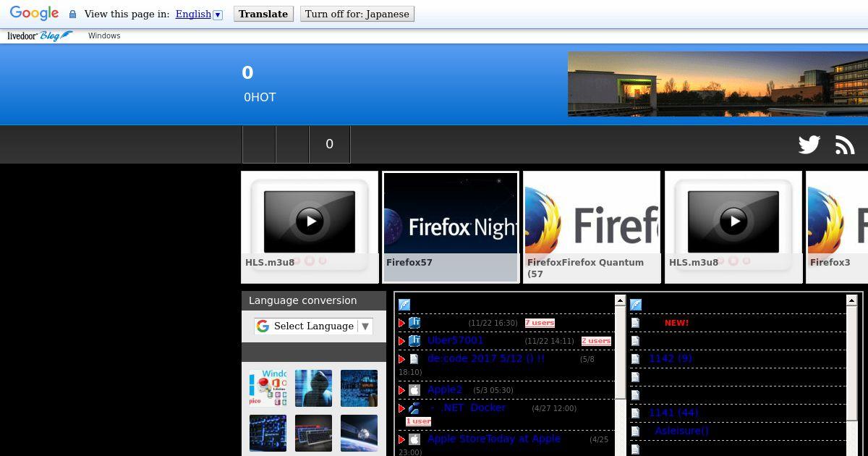Select the second blank navigation tab

[x=292, y=144]
